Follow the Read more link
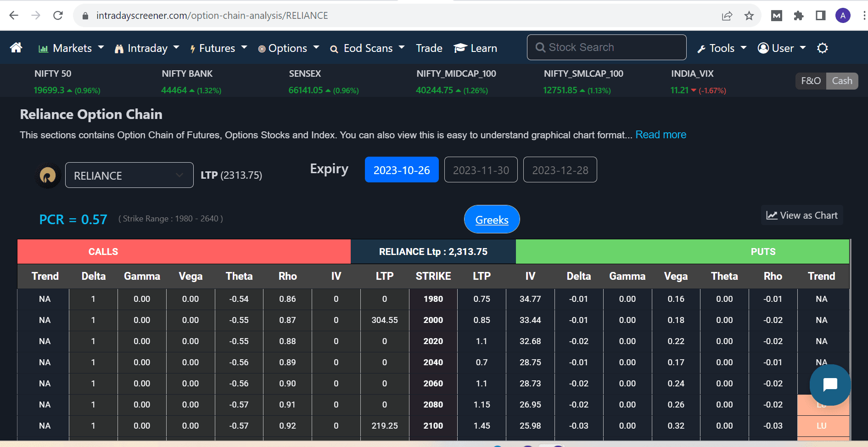 [x=661, y=135]
